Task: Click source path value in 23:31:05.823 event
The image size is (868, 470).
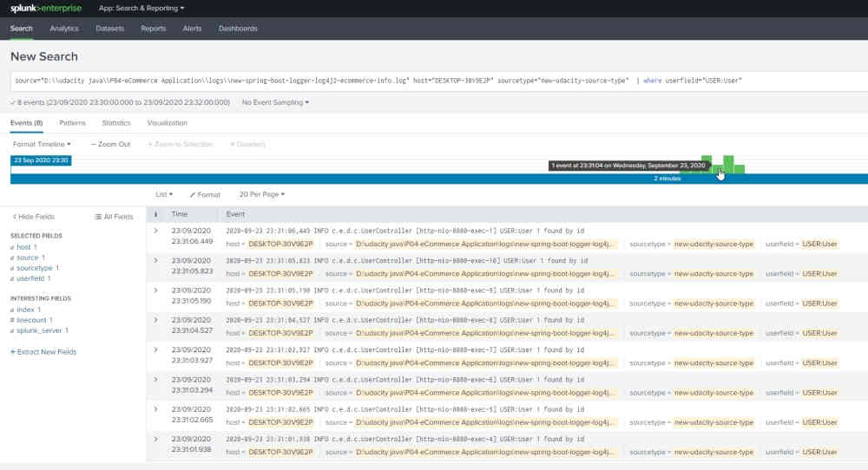Action: point(485,274)
